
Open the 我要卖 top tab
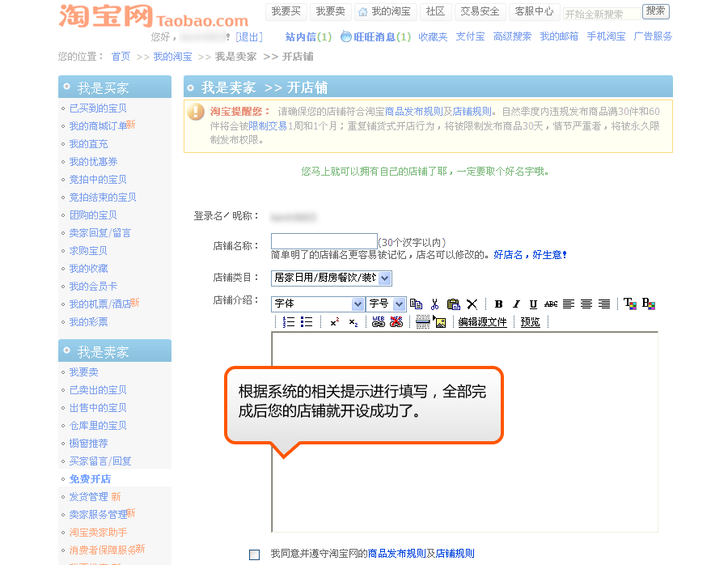331,11
